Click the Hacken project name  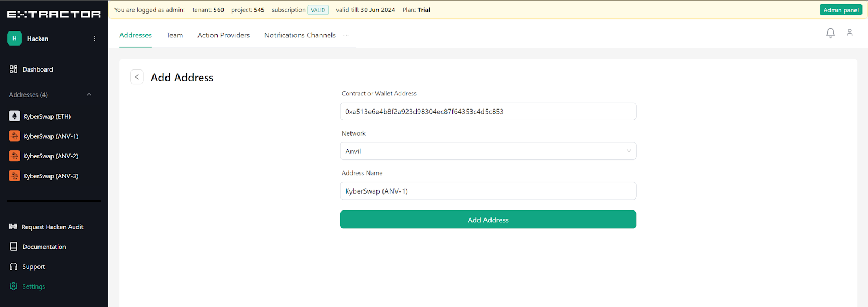tap(37, 39)
